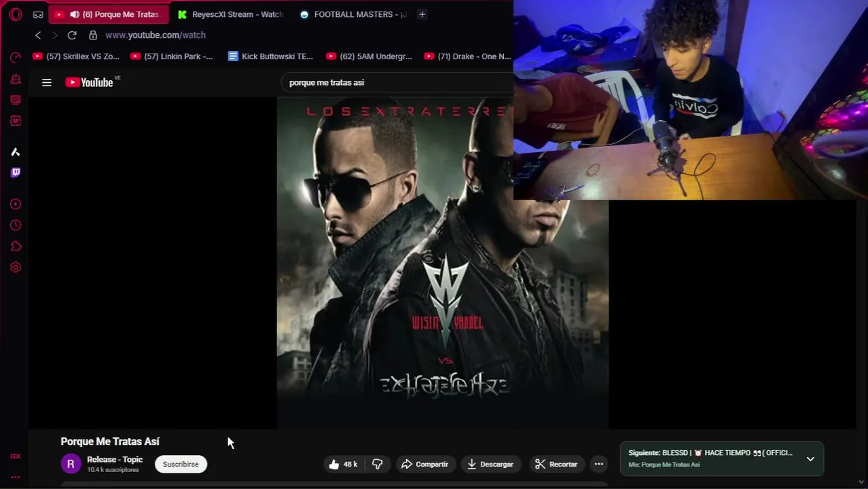The width and height of the screenshot is (868, 489).
Task: Click the site security padlock icon
Action: pos(93,35)
